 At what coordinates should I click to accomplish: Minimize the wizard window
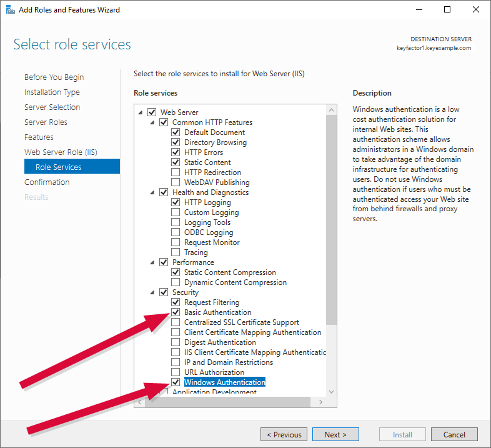click(x=419, y=9)
